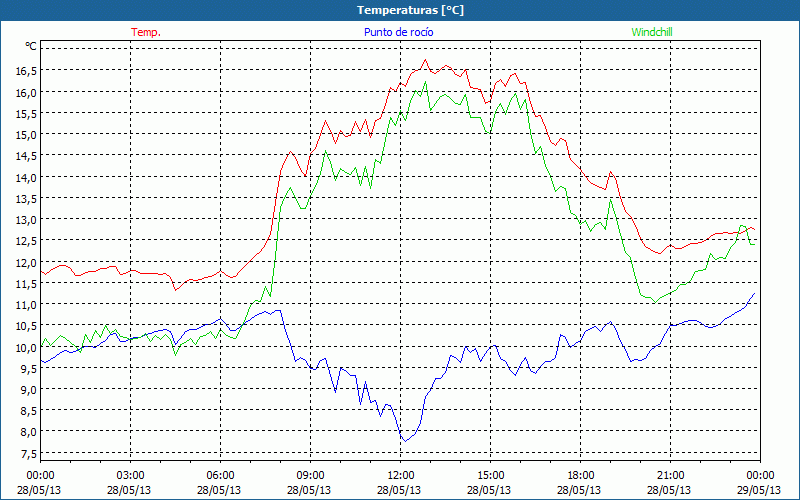Click the 15:00 time axis label
Image resolution: width=800 pixels, height=500 pixels.
click(490, 476)
